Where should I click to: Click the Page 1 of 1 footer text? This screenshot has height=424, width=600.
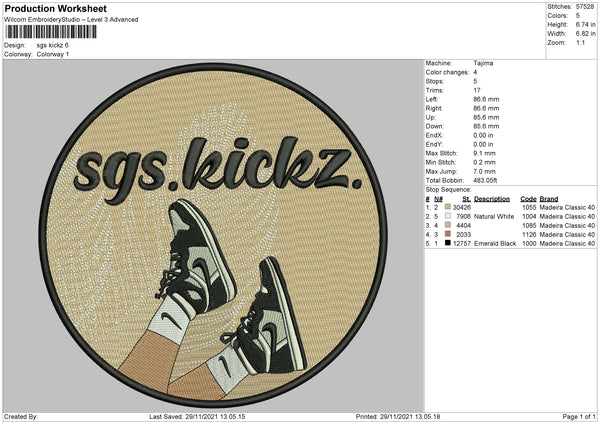pyautogui.click(x=577, y=415)
